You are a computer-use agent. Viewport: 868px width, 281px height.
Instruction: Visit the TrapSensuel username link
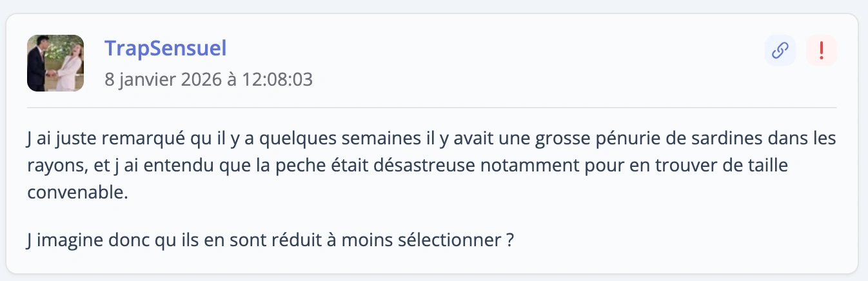(165, 48)
